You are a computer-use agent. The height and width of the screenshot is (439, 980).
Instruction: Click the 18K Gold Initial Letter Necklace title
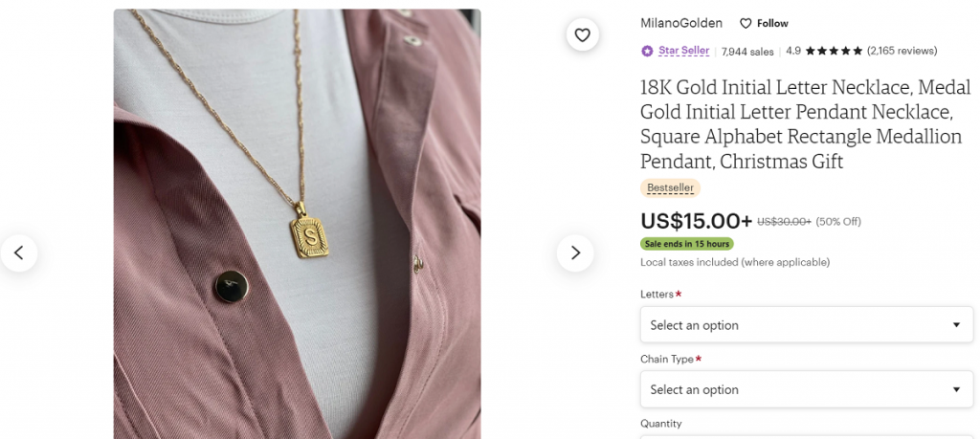[800, 124]
